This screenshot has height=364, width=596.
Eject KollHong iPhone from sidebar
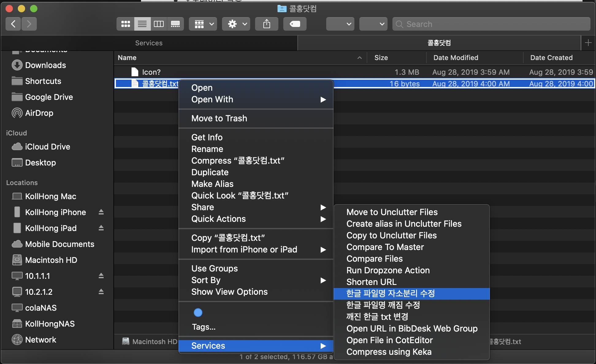tap(101, 212)
